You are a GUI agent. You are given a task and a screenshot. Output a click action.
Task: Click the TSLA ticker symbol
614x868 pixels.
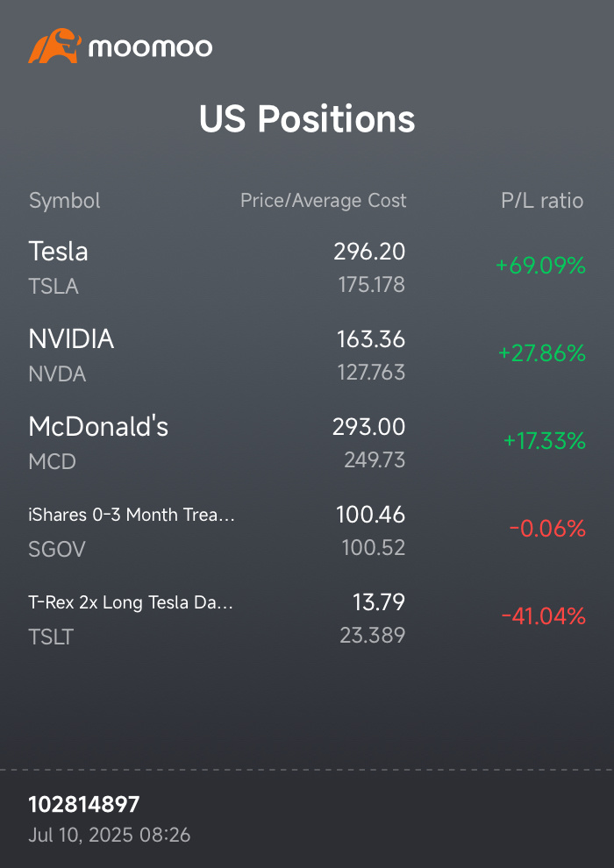(x=54, y=286)
